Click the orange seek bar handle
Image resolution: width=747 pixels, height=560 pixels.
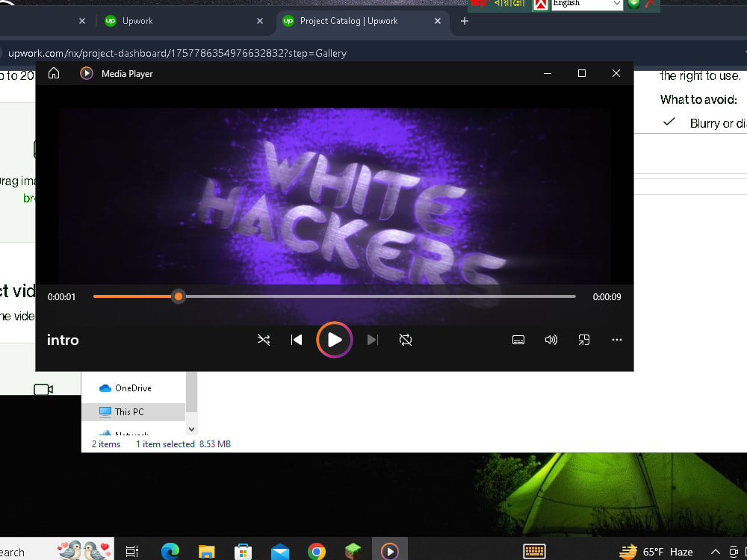pos(179,296)
